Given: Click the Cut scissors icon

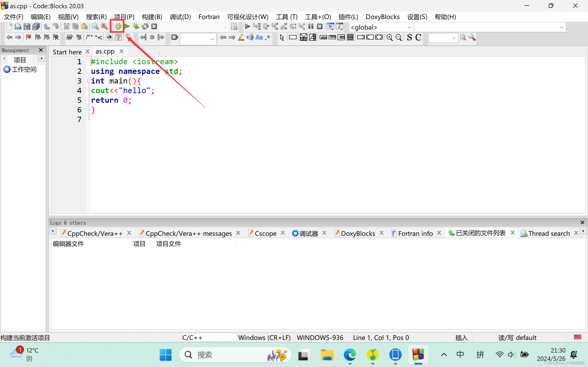Looking at the screenshot, I should (x=66, y=26).
